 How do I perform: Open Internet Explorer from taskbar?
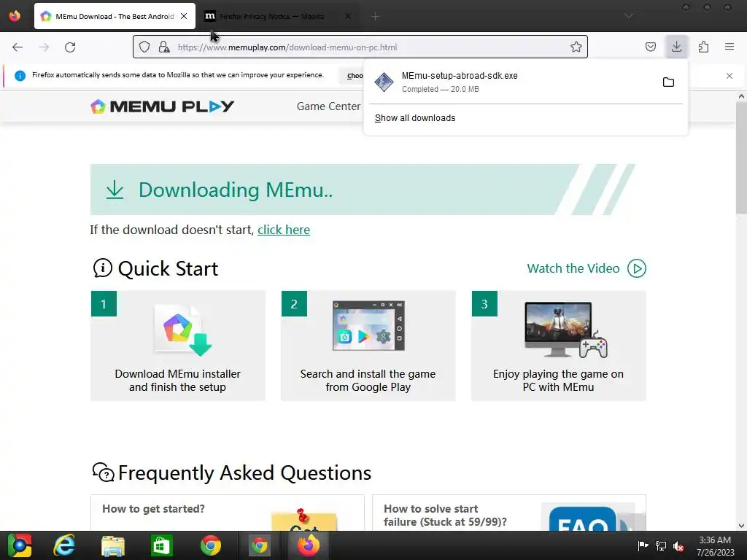tap(64, 545)
